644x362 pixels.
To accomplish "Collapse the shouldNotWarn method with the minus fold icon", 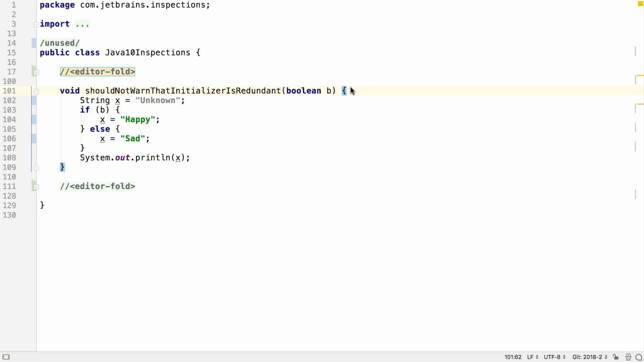I will click(x=37, y=92).
